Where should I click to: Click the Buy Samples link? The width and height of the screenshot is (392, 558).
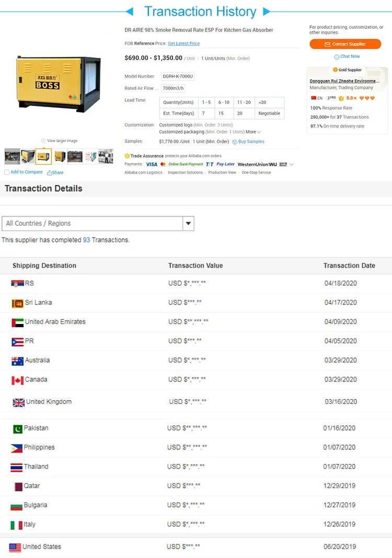251,142
